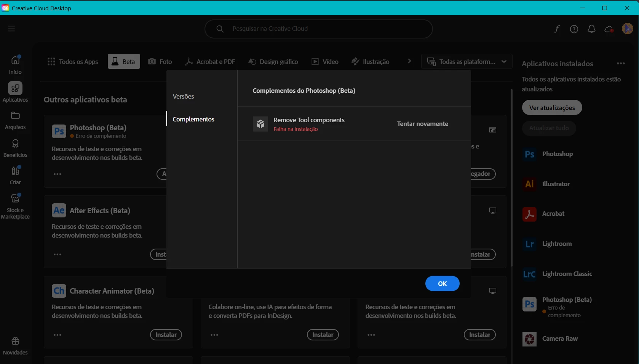Expand the Todas as plataformas dropdown
639x364 pixels.
click(x=467, y=61)
